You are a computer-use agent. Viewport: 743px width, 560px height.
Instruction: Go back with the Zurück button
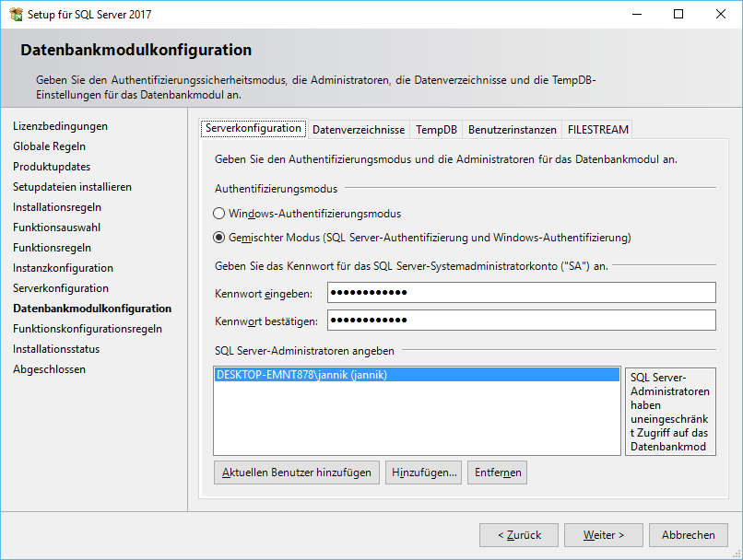519,535
